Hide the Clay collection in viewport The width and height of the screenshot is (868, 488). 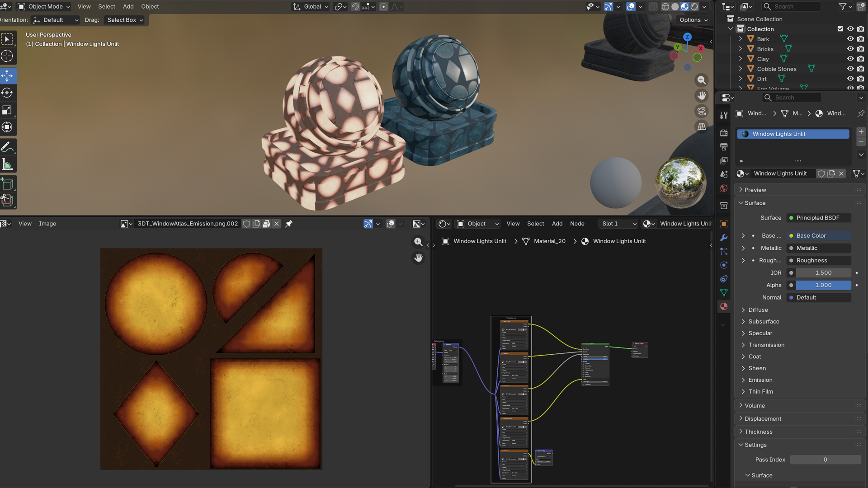pyautogui.click(x=850, y=59)
